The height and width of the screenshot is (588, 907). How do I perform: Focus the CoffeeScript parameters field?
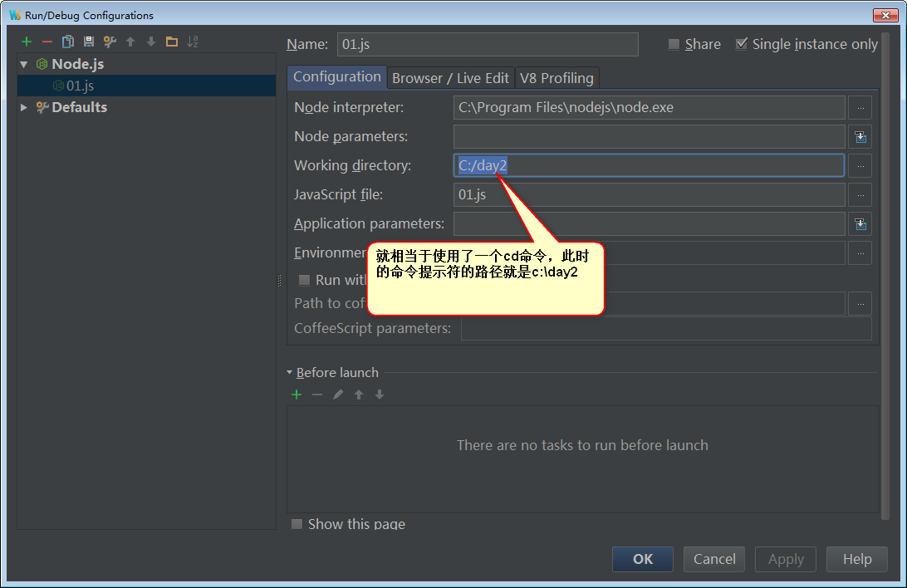point(666,328)
